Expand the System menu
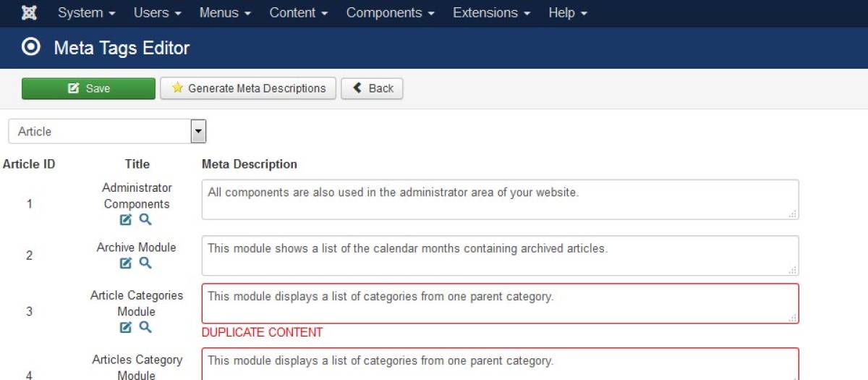 pos(86,13)
